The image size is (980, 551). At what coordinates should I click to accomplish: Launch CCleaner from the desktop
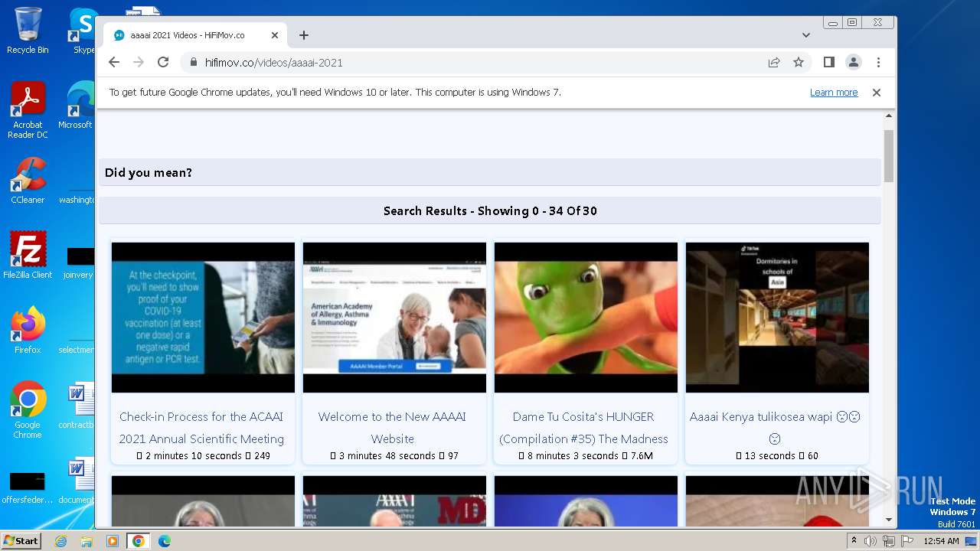28,181
